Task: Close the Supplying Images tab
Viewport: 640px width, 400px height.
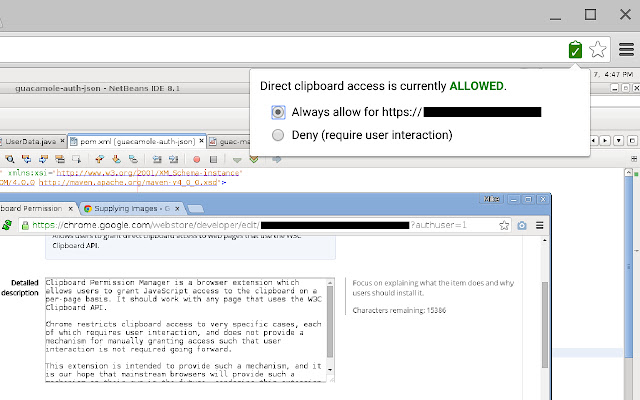Action: coord(177,209)
